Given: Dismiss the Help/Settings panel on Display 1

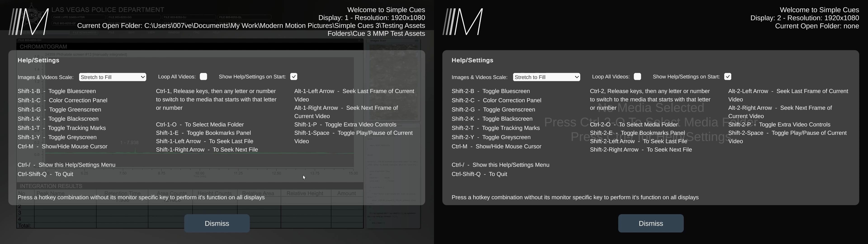Looking at the screenshot, I should tap(217, 223).
